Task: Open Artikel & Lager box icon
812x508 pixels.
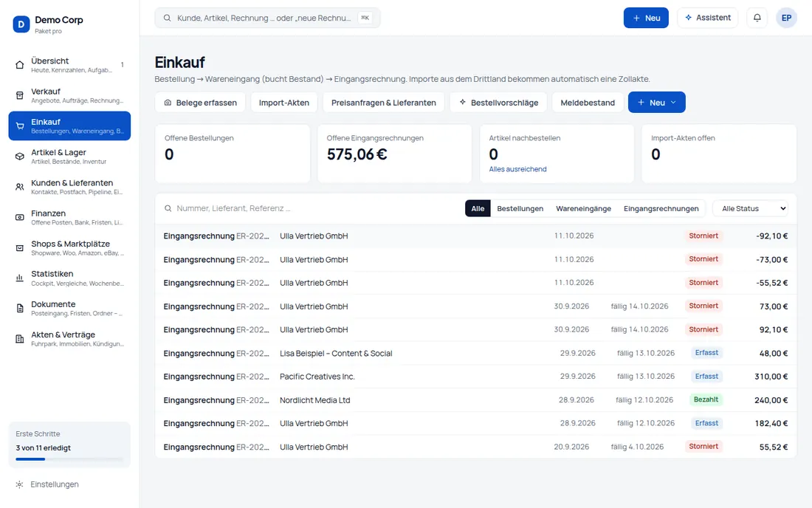Action: (20, 157)
